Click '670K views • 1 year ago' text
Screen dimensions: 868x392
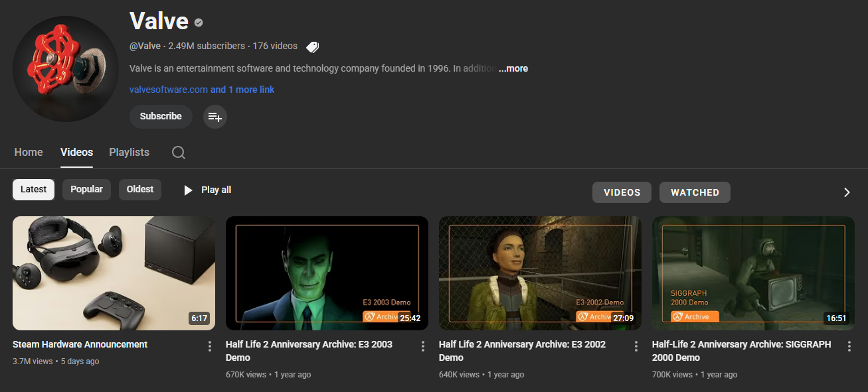pyautogui.click(x=268, y=375)
